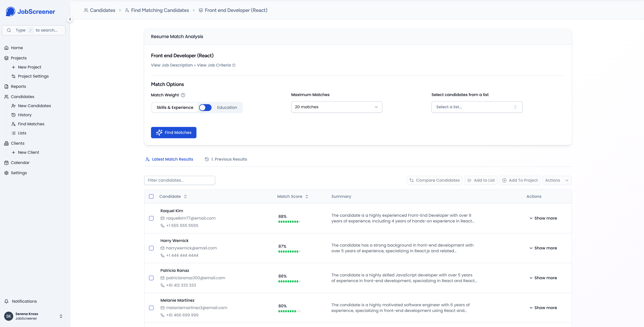Open History under Candidates
This screenshot has height=327, width=644.
[x=24, y=115]
